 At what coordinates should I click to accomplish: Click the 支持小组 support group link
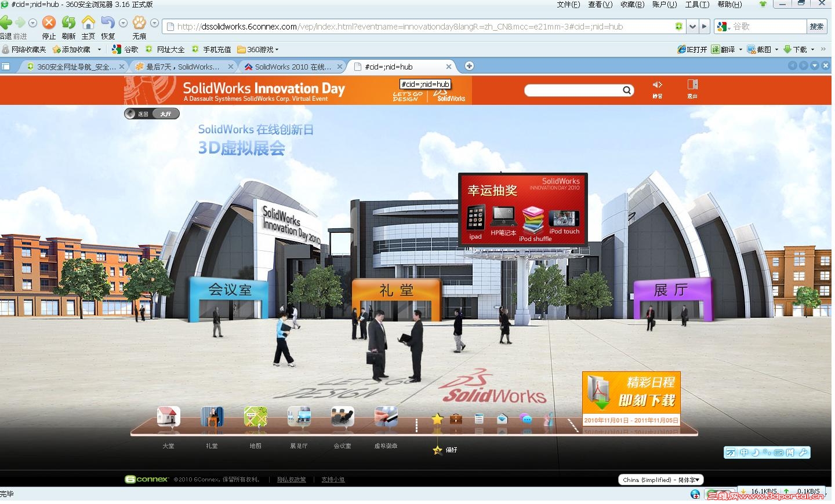(x=333, y=480)
